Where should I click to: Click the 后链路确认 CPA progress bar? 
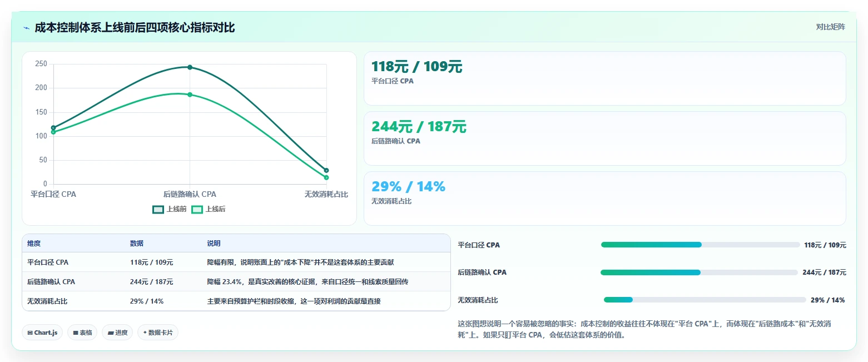click(x=699, y=272)
